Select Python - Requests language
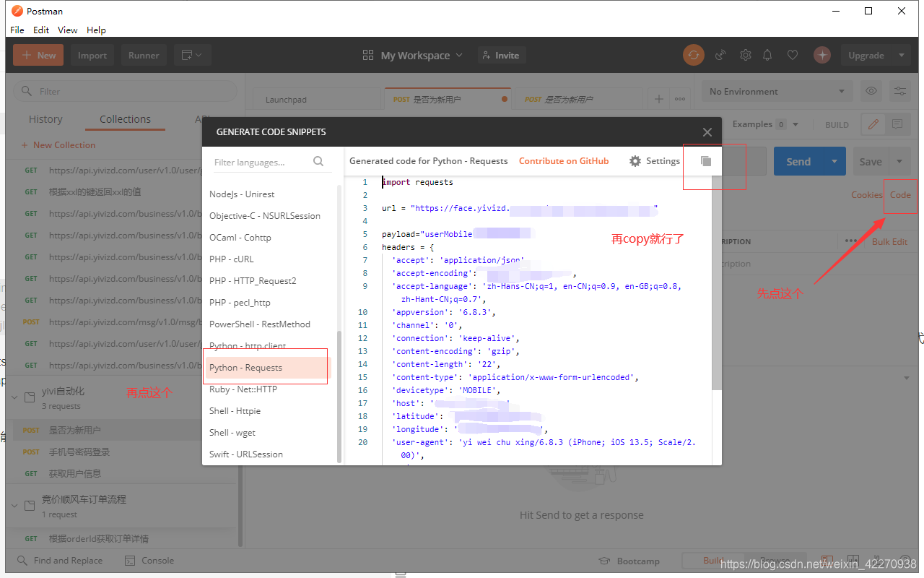Viewport: 924px width, 578px height. [267, 368]
